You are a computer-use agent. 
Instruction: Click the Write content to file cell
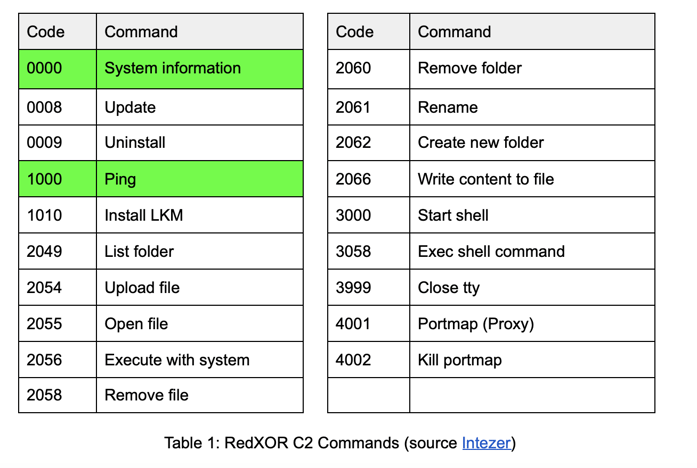click(532, 179)
